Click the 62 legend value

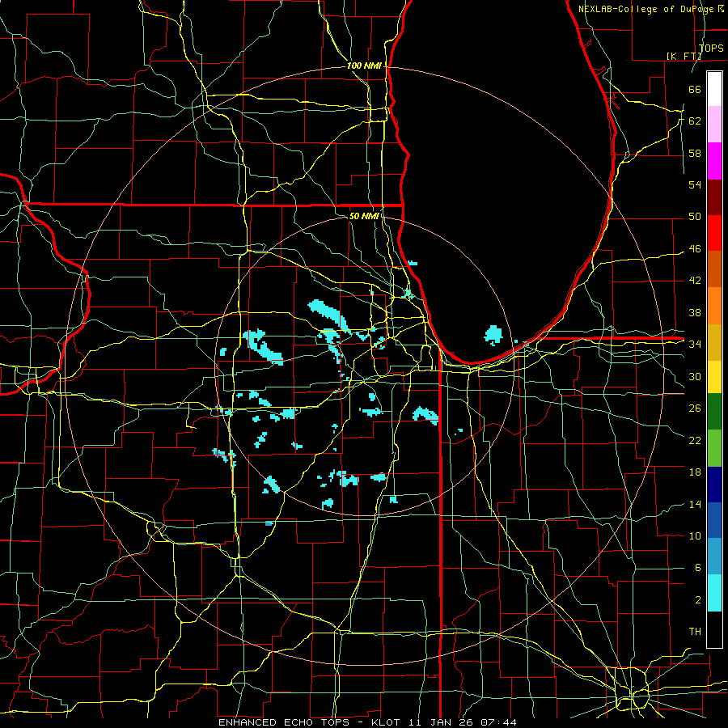point(695,121)
